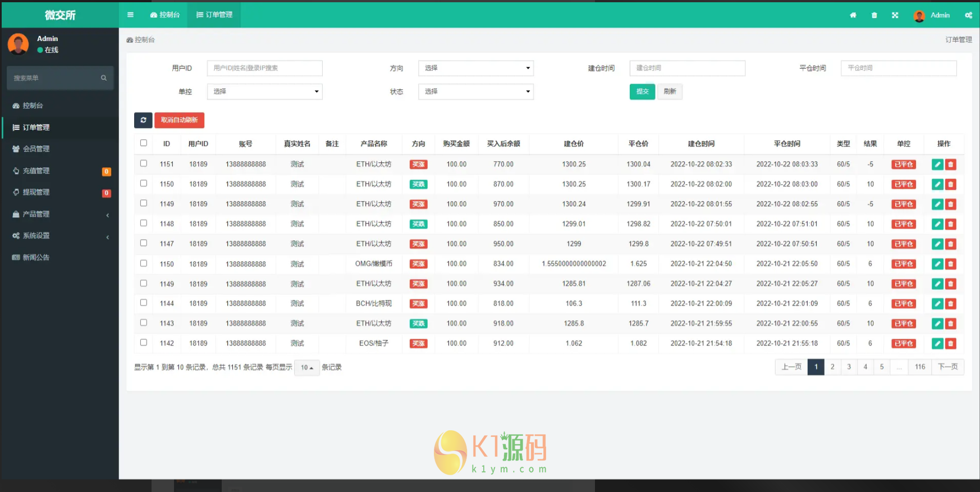Screen dimensions: 980x492
Task: Open the 单控 dropdown filter
Action: pos(264,92)
